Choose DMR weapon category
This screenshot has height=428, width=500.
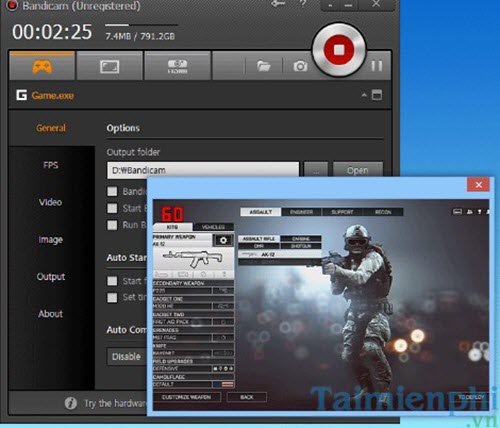(259, 246)
